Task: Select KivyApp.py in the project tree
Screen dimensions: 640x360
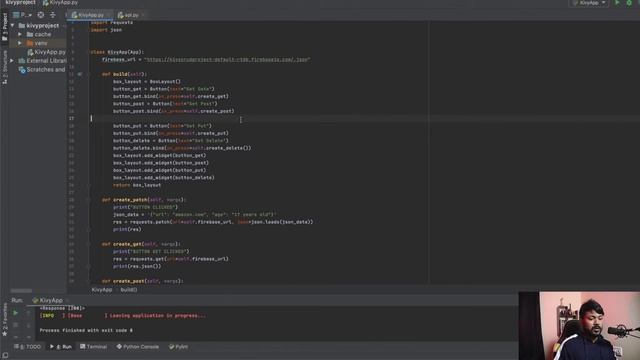Action: 46,52
